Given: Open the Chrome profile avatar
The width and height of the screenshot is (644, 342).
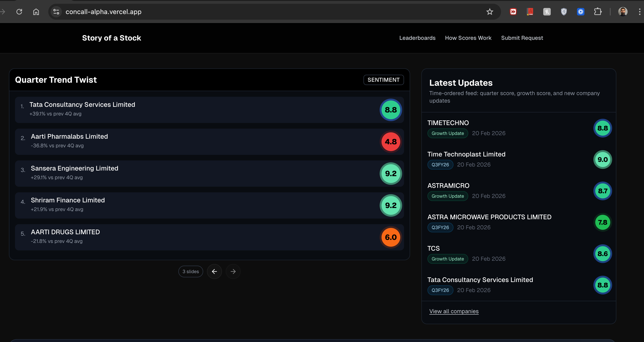Looking at the screenshot, I should coord(622,12).
